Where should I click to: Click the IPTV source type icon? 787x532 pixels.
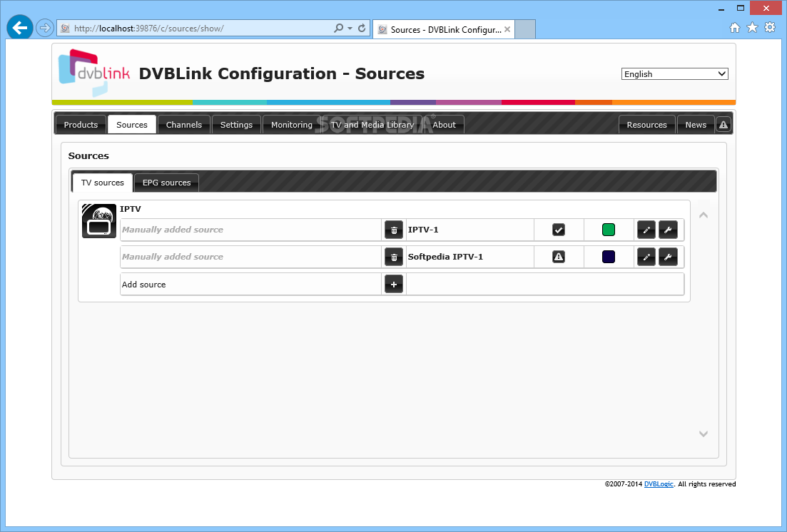tap(99, 221)
